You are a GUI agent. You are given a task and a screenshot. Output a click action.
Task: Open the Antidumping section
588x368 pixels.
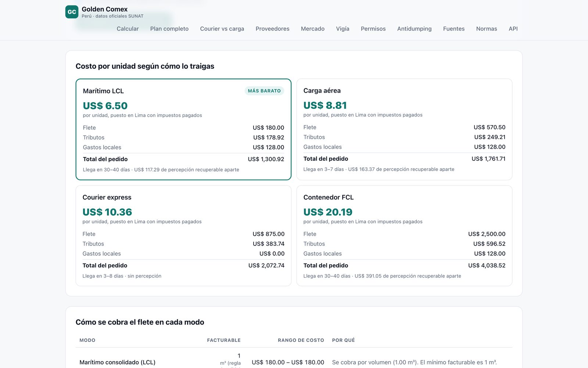click(414, 29)
